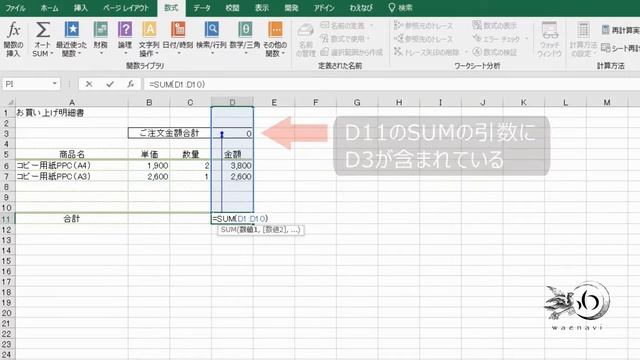Toggle Show Formulas (数式の表示)
Image resolution: width=640 pixels, height=360 pixels.
[x=495, y=25]
